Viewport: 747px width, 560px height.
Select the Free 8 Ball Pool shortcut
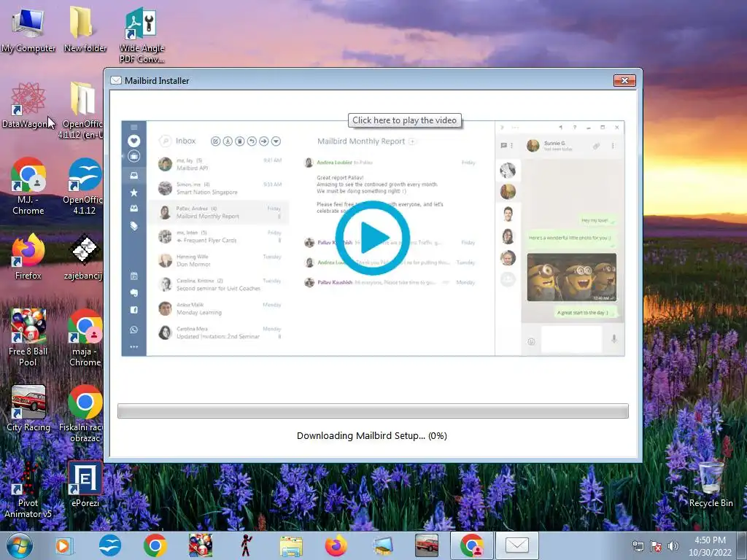pyautogui.click(x=28, y=338)
